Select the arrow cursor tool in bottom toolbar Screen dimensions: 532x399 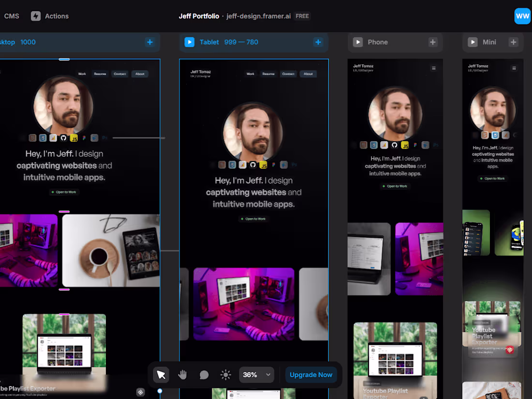(161, 374)
